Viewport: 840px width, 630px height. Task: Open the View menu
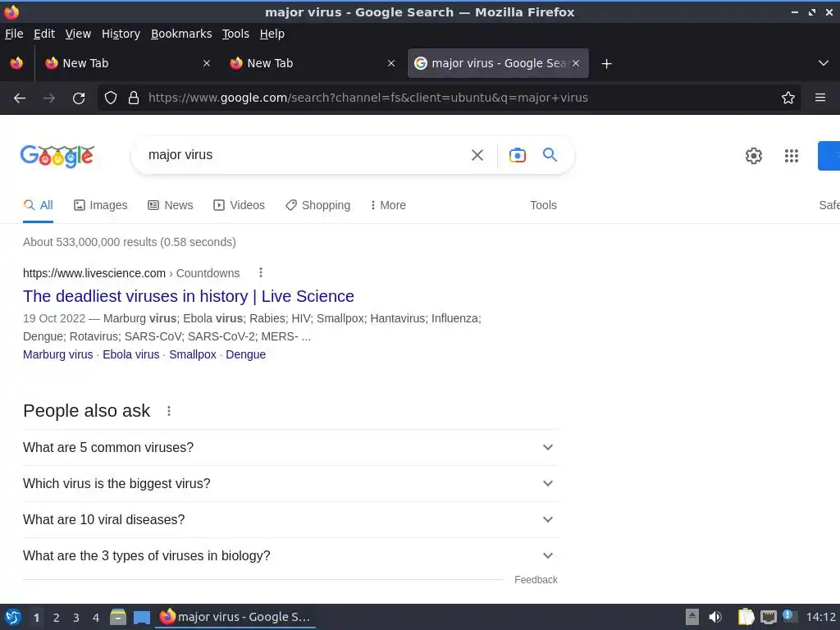point(78,34)
